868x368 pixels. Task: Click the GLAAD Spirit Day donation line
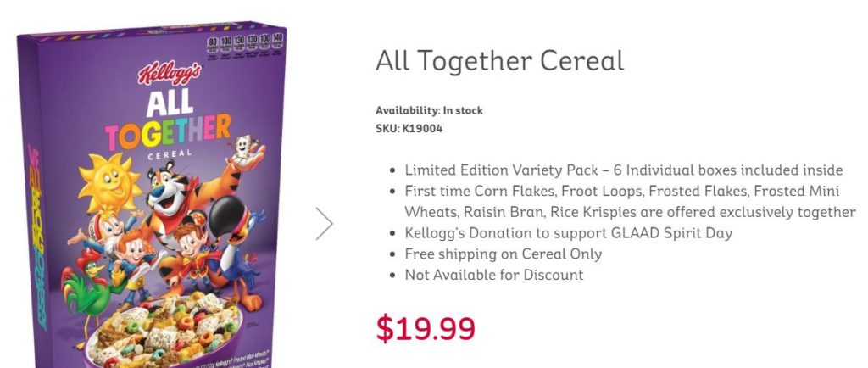coord(569,233)
